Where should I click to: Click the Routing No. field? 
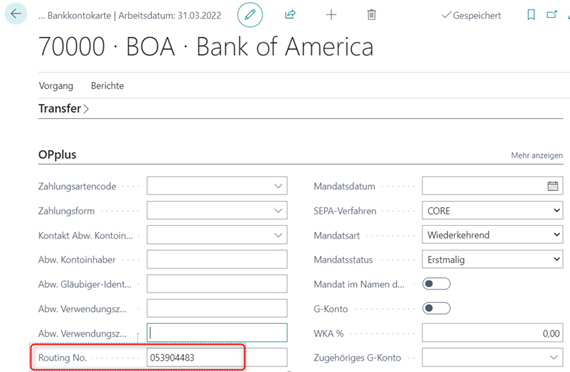[x=195, y=357]
